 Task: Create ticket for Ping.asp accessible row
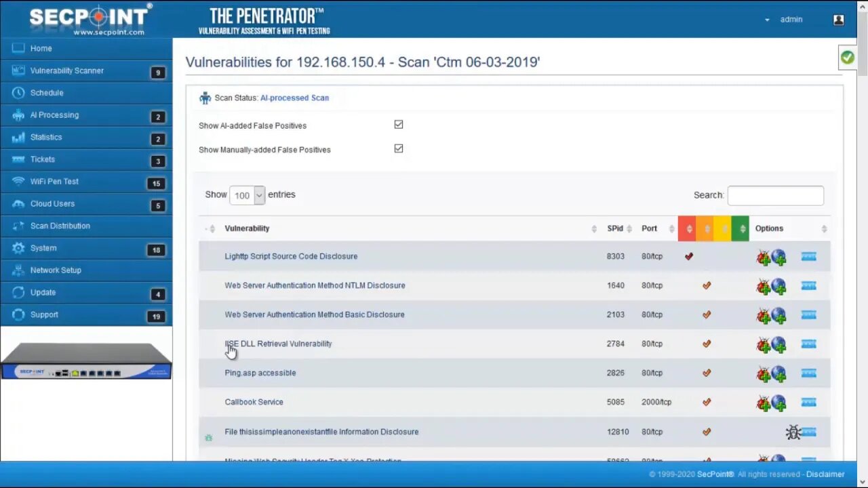808,373
